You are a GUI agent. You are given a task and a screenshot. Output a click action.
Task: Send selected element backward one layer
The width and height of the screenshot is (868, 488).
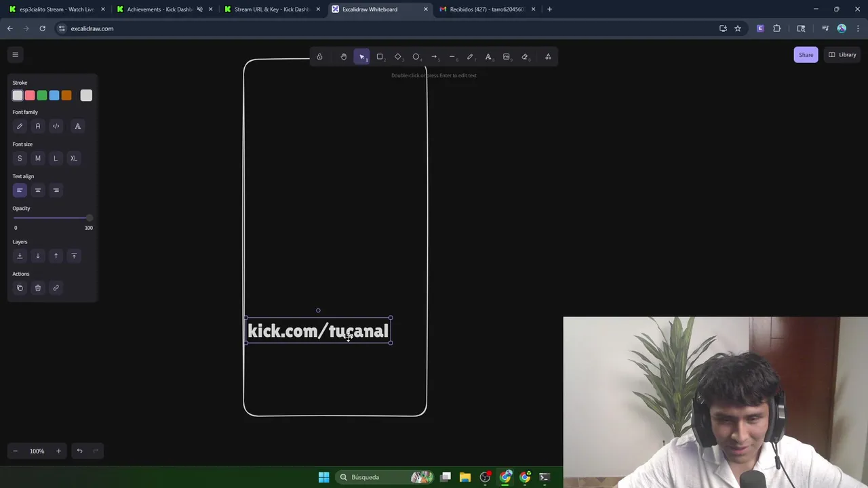pyautogui.click(x=38, y=256)
